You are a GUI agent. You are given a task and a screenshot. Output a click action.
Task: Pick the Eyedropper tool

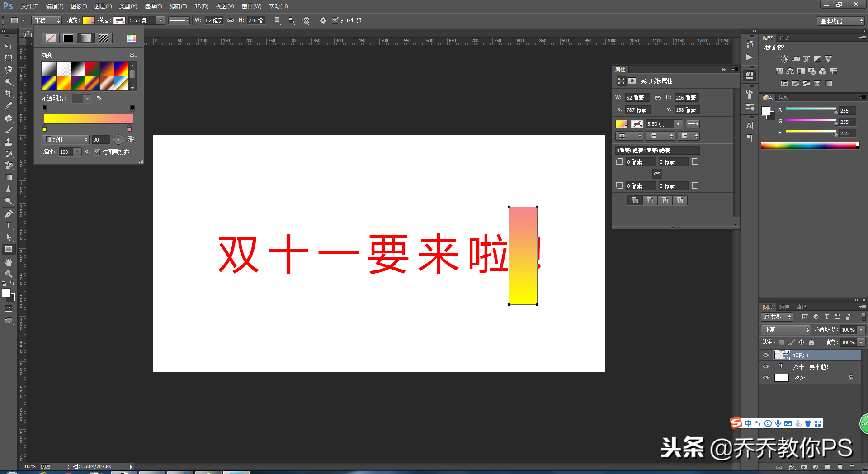tap(8, 106)
